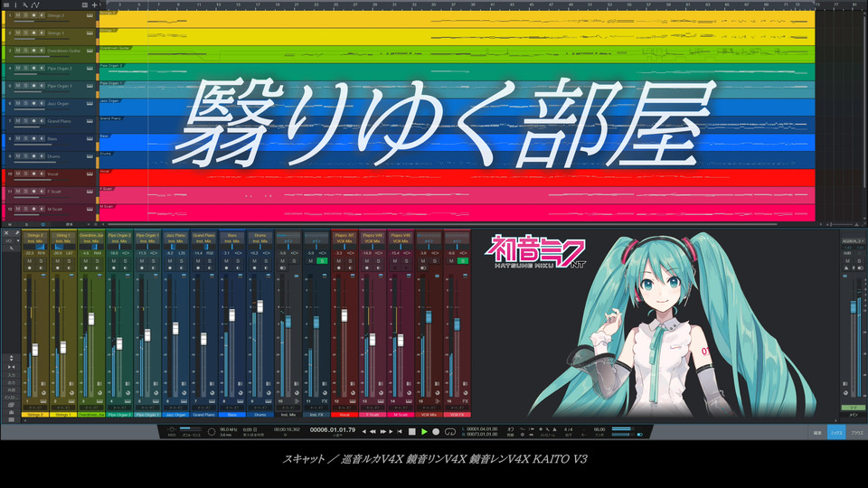Click the Overdriven Guitar label in mixer
The height and width of the screenshot is (488, 868).
pyautogui.click(x=91, y=415)
